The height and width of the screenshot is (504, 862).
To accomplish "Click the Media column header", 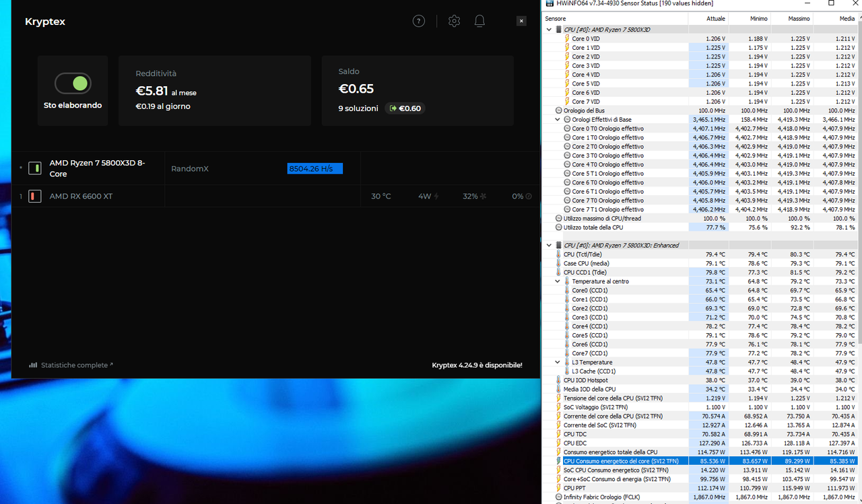I will [x=835, y=18].
